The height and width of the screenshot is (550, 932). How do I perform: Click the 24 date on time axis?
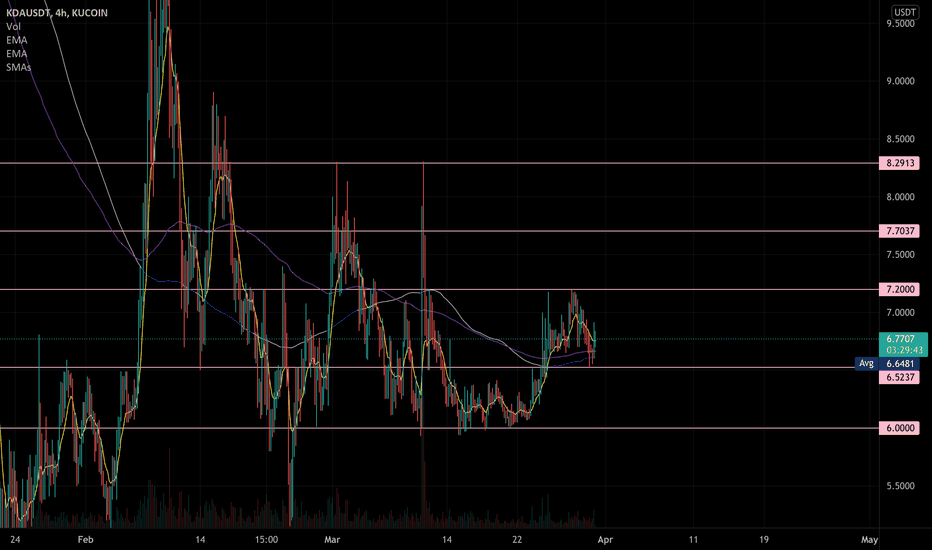15,540
